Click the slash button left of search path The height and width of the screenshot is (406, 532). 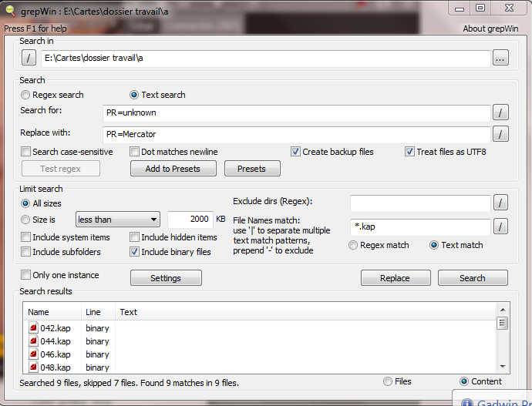pos(29,58)
